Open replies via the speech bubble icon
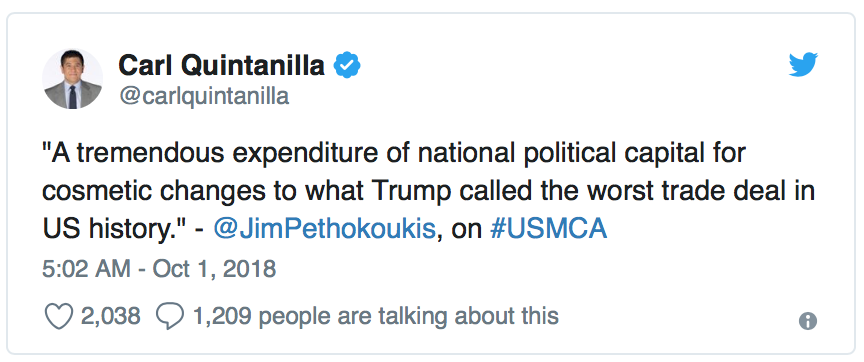This screenshot has width=864, height=362. point(170,316)
